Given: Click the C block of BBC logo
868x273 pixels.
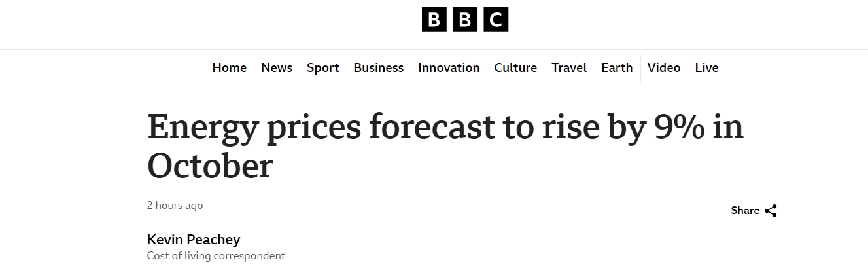Looking at the screenshot, I should point(496,20).
